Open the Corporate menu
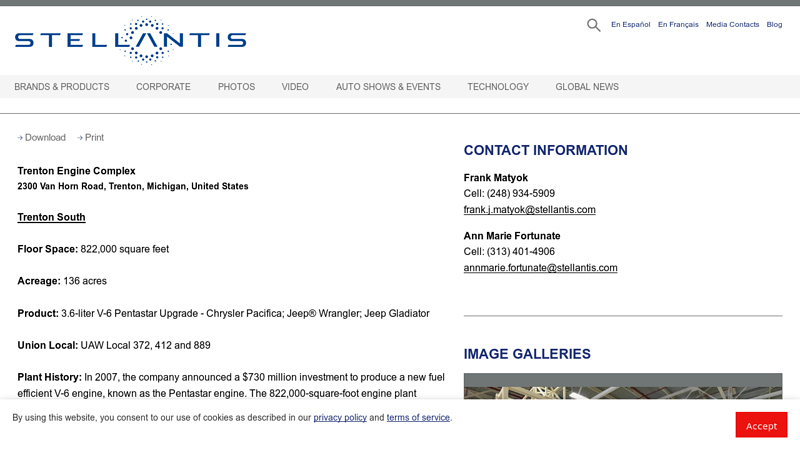The image size is (800, 450). point(163,87)
